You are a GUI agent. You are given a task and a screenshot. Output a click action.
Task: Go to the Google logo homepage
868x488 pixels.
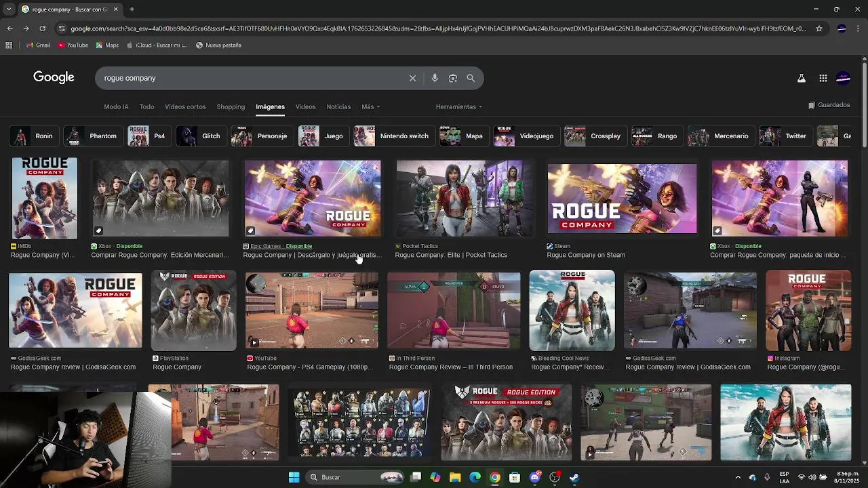[54, 77]
